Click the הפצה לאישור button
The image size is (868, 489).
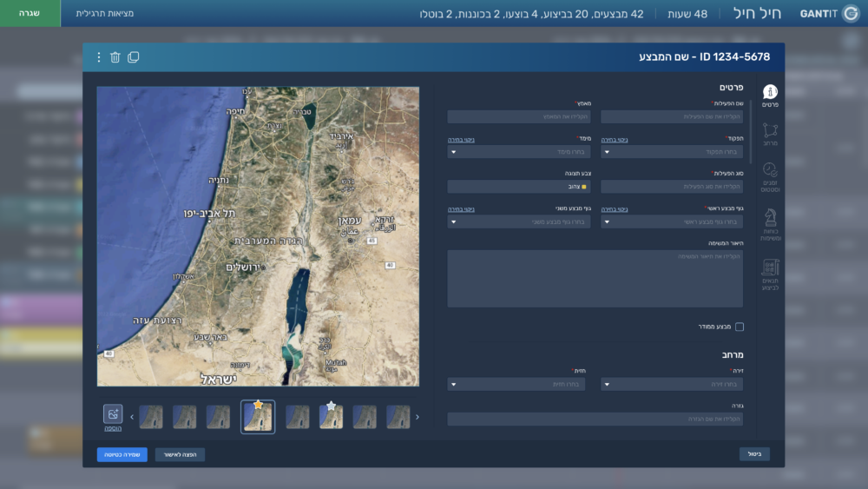180,454
